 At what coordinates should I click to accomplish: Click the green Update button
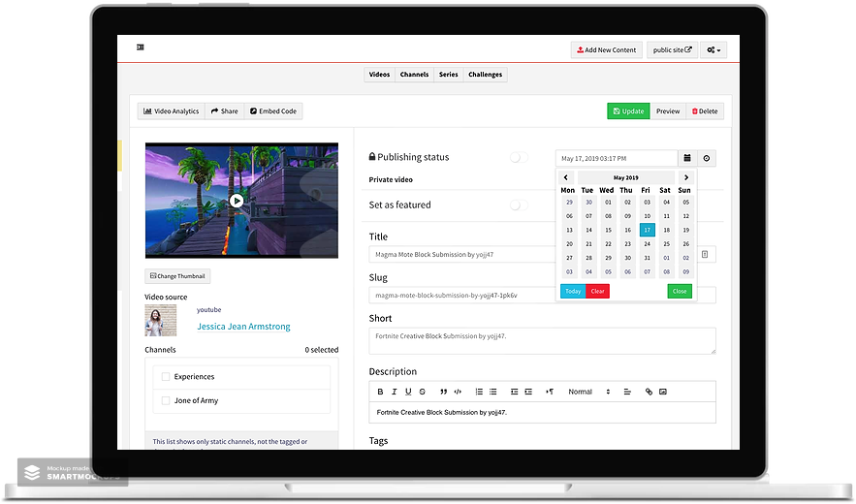[628, 111]
